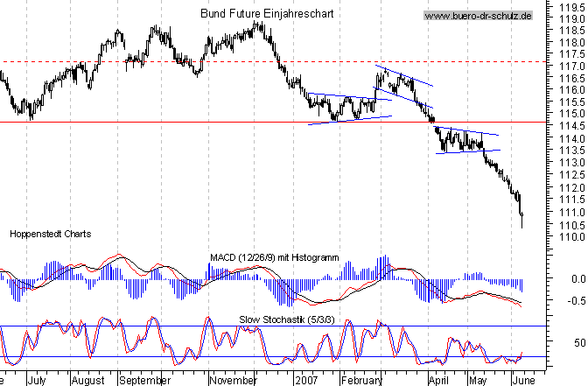This screenshot has width=588, height=386.
Task: Select the August label on time axis
Action: point(88,381)
